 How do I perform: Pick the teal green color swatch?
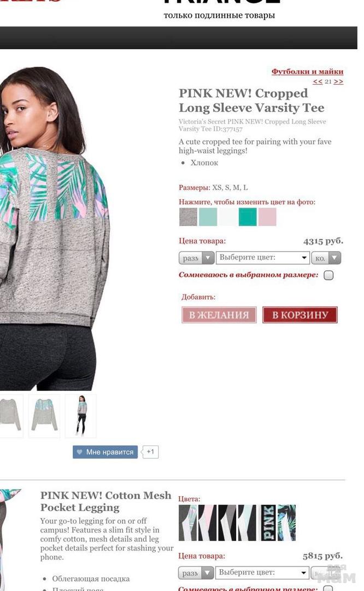[x=247, y=217]
